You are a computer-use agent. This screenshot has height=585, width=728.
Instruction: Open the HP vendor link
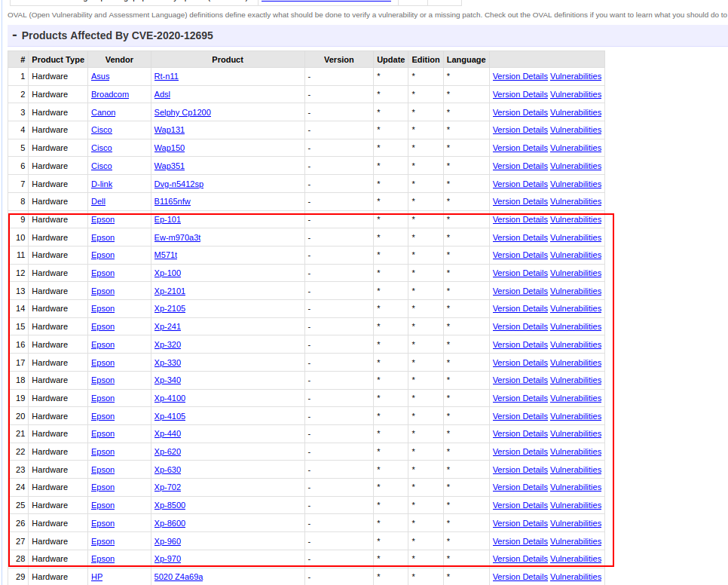click(96, 577)
